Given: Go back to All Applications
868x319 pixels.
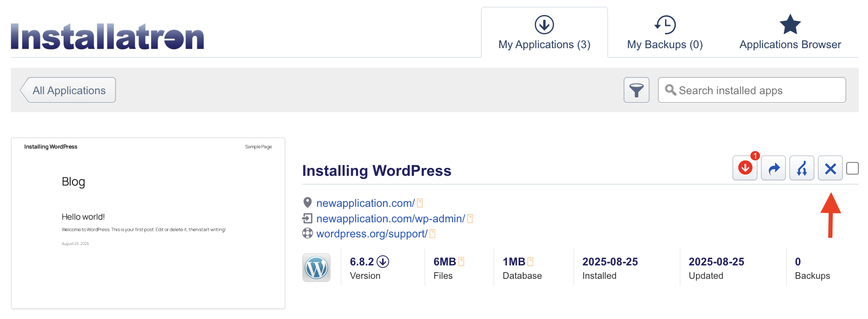Looking at the screenshot, I should tap(68, 90).
